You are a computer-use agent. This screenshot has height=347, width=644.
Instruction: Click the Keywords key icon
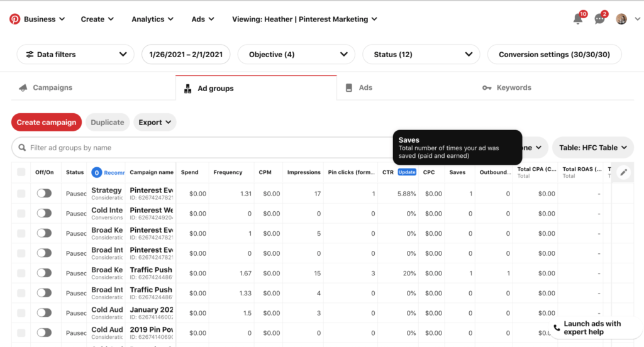click(x=487, y=88)
